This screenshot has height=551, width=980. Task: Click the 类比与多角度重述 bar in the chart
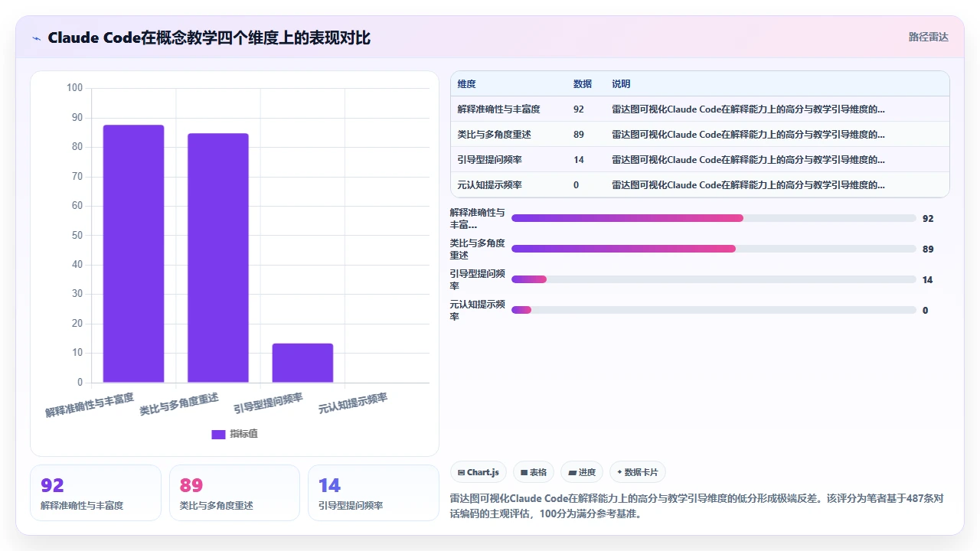218,258
